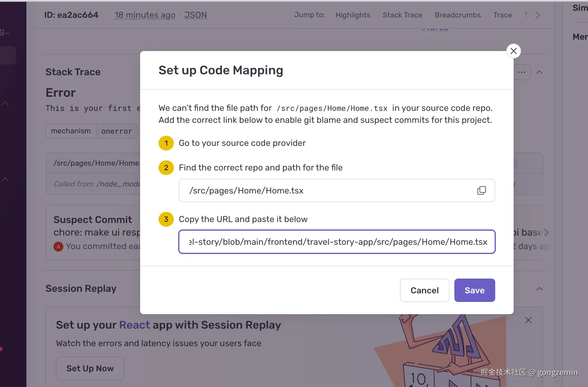Viewport: 588px width, 387px height.
Task: Open next suspect commit chevron
Action: [546, 233]
